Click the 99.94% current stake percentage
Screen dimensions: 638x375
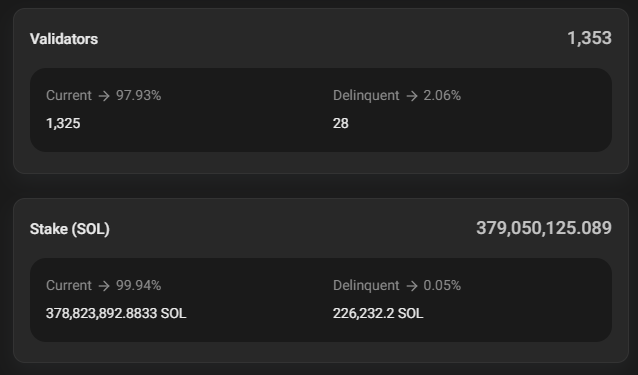[x=138, y=286]
